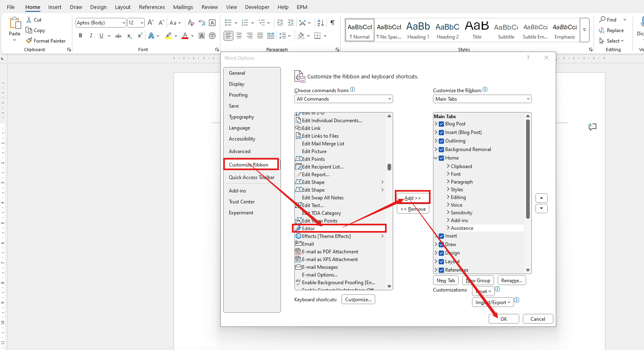The image size is (644, 350).
Task: Toggle the Background Removal checkbox
Action: 441,149
